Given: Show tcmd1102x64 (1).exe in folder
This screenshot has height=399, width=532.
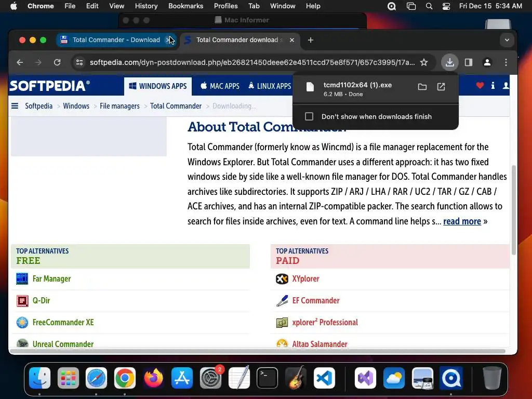Looking at the screenshot, I should tap(422, 87).
